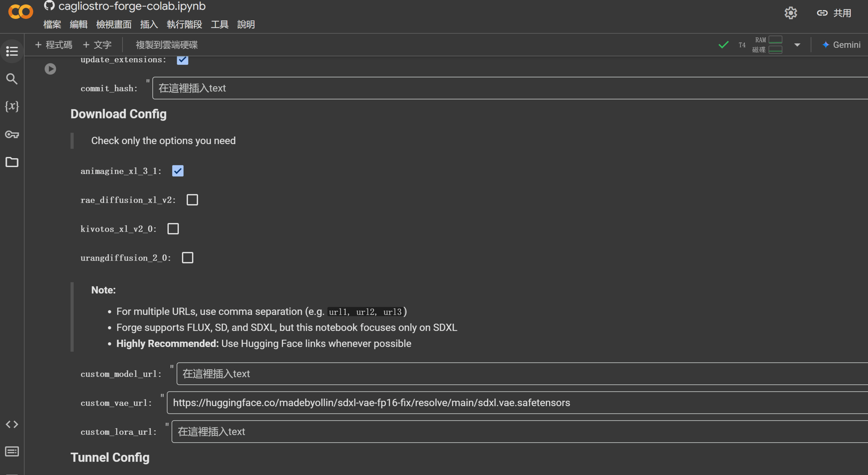The image size is (868, 475).
Task: Open the table of contents sidebar icon
Action: pyautogui.click(x=12, y=51)
